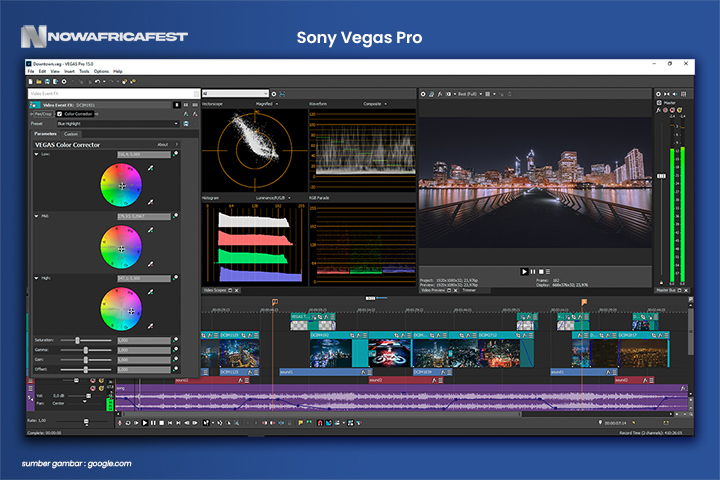Click the Master bus FX icon
Image resolution: width=720 pixels, height=480 pixels.
[658, 110]
